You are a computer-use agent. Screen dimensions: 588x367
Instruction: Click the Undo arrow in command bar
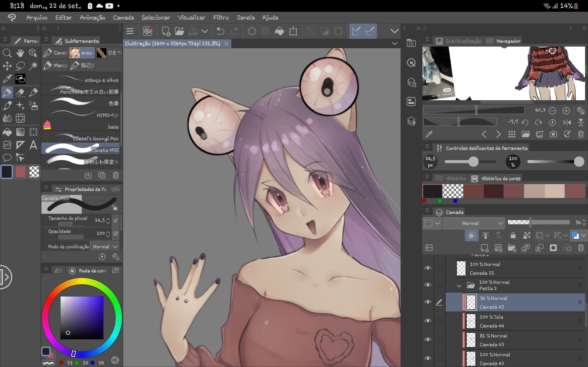[220, 31]
